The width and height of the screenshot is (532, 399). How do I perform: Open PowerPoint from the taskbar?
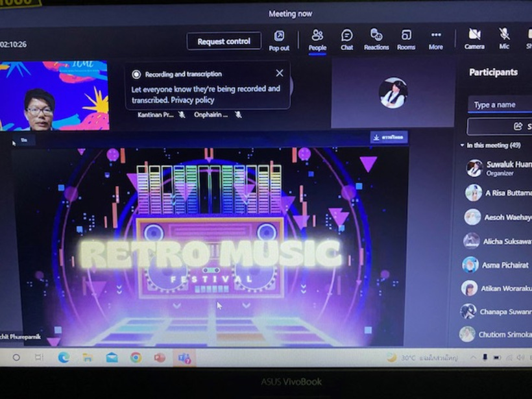160,357
